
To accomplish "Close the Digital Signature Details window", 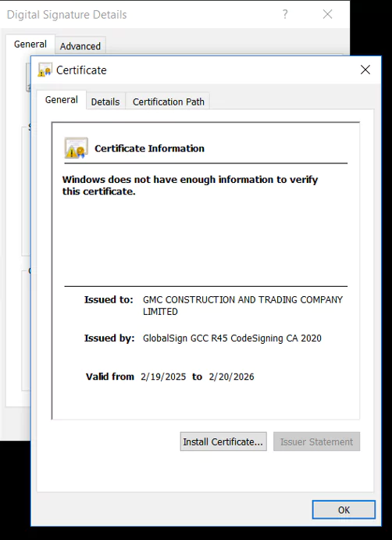I will pyautogui.click(x=328, y=14).
